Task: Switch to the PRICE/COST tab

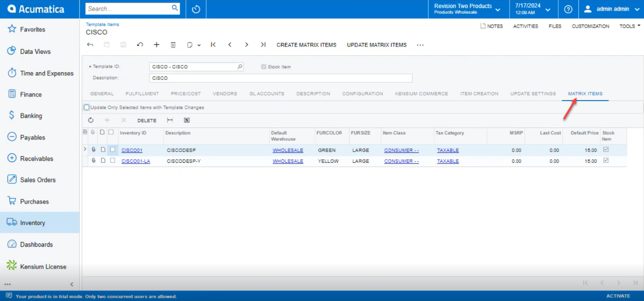Action: click(x=186, y=94)
